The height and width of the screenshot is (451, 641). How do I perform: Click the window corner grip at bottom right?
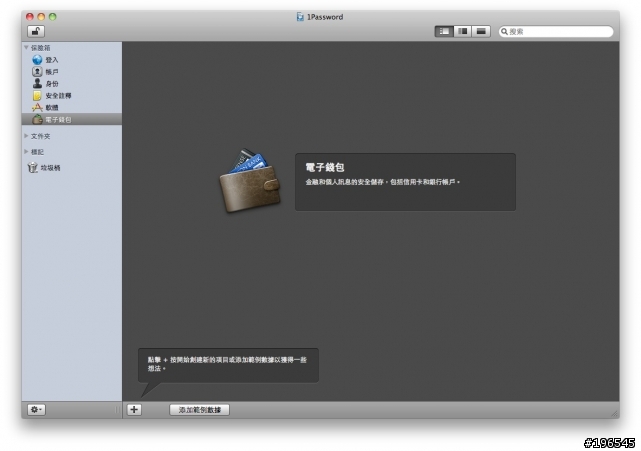click(614, 414)
